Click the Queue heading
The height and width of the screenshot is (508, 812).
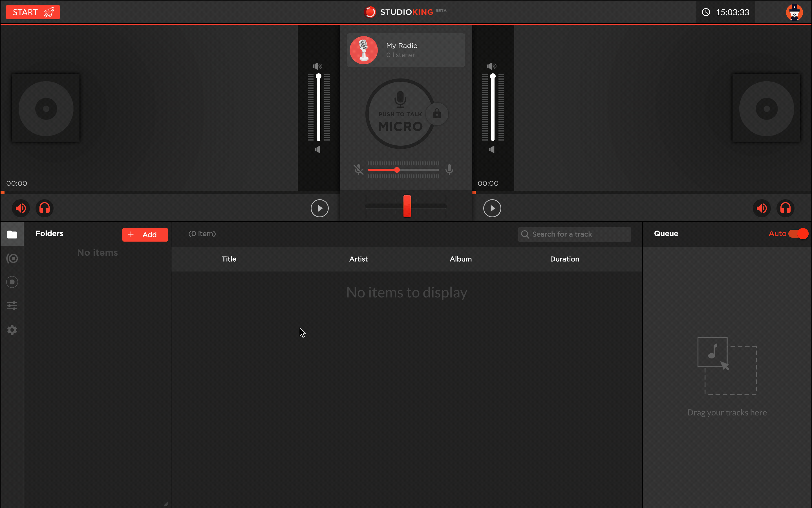666,233
